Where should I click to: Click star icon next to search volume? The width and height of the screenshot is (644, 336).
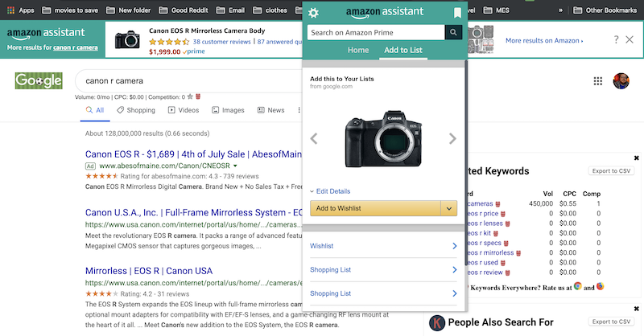[x=190, y=96]
